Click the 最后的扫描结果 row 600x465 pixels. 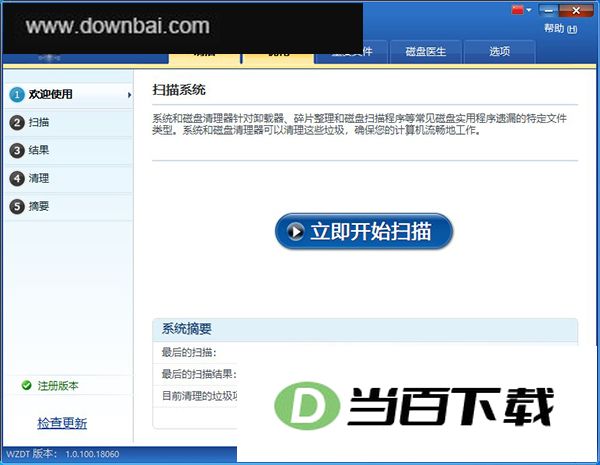coord(195,374)
